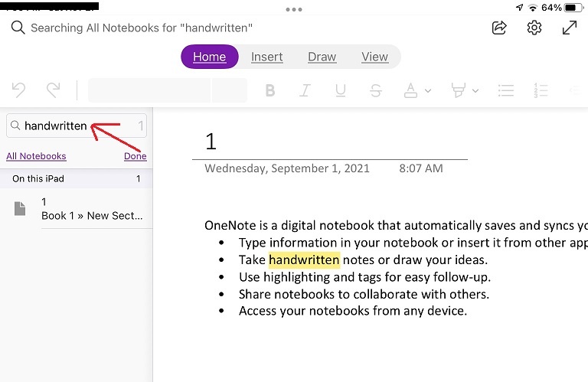
Task: Expand the font color dropdown arrow
Action: pos(428,91)
